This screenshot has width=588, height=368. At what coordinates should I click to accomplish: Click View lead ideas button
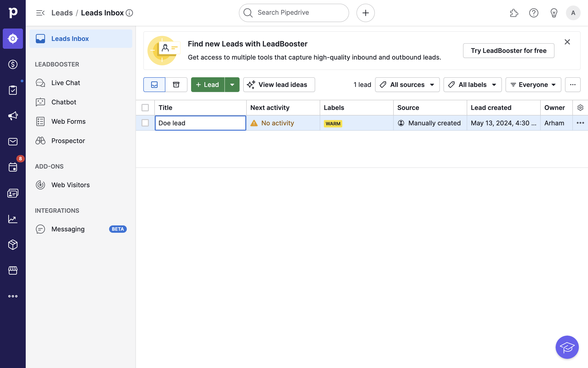[279, 85]
